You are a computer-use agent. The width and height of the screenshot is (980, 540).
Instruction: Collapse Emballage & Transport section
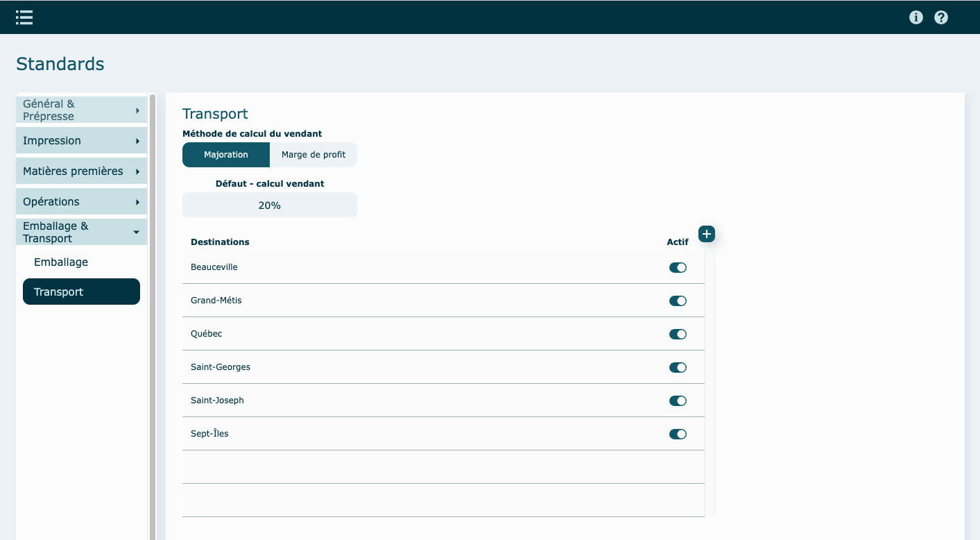[x=81, y=232]
